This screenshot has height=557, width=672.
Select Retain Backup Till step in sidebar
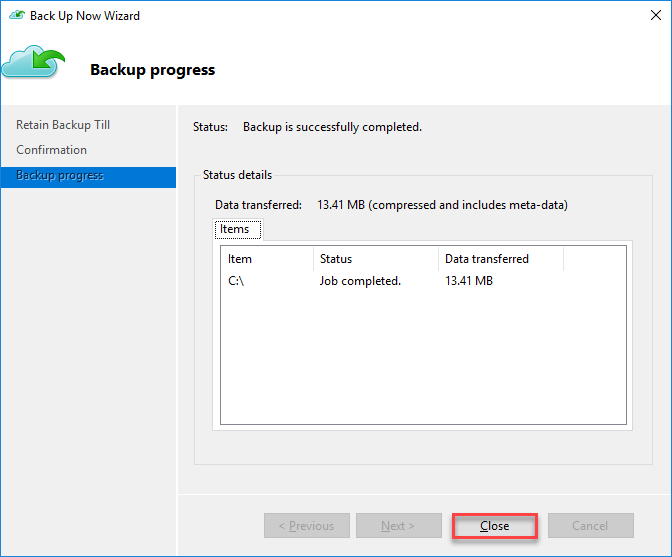tap(63, 125)
